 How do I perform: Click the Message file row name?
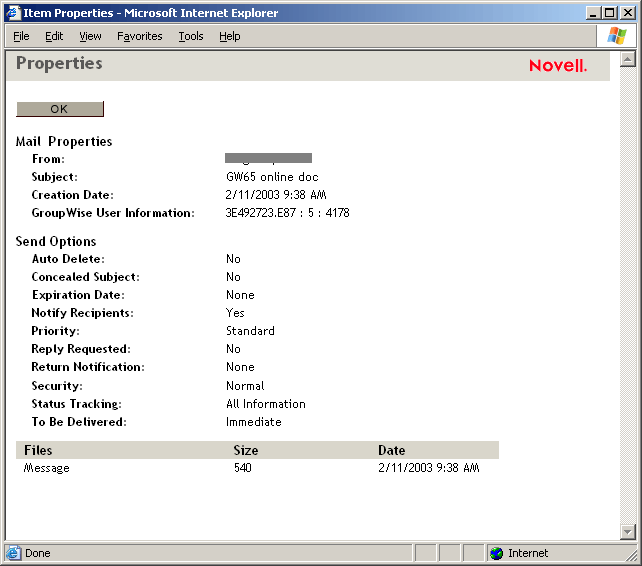[46, 468]
